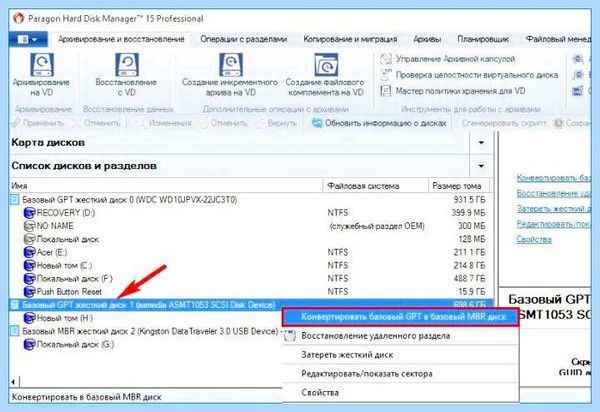Click Изменения in the toolbar
The width and height of the screenshot is (600, 412).
(163, 123)
